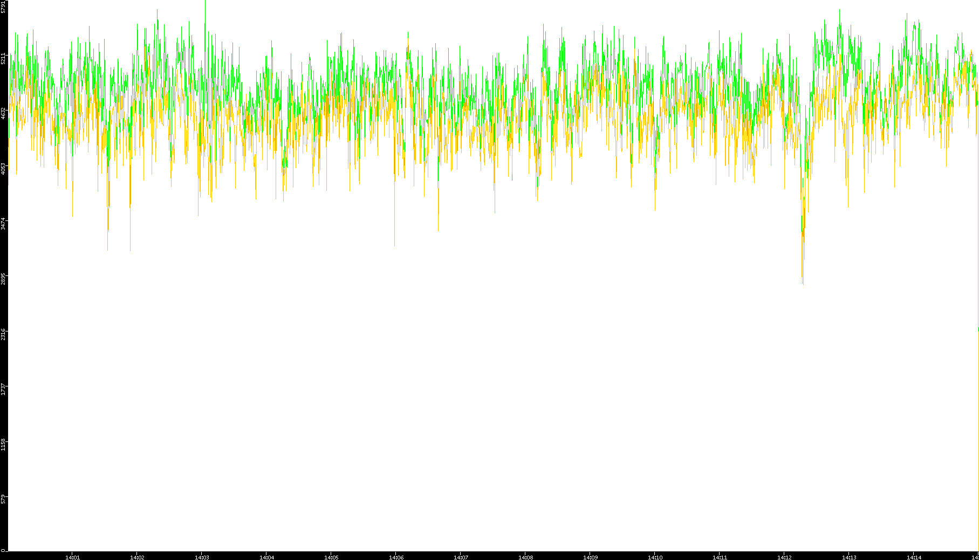
Task: Select the 2895 y-axis label
Action: pyautogui.click(x=4, y=279)
